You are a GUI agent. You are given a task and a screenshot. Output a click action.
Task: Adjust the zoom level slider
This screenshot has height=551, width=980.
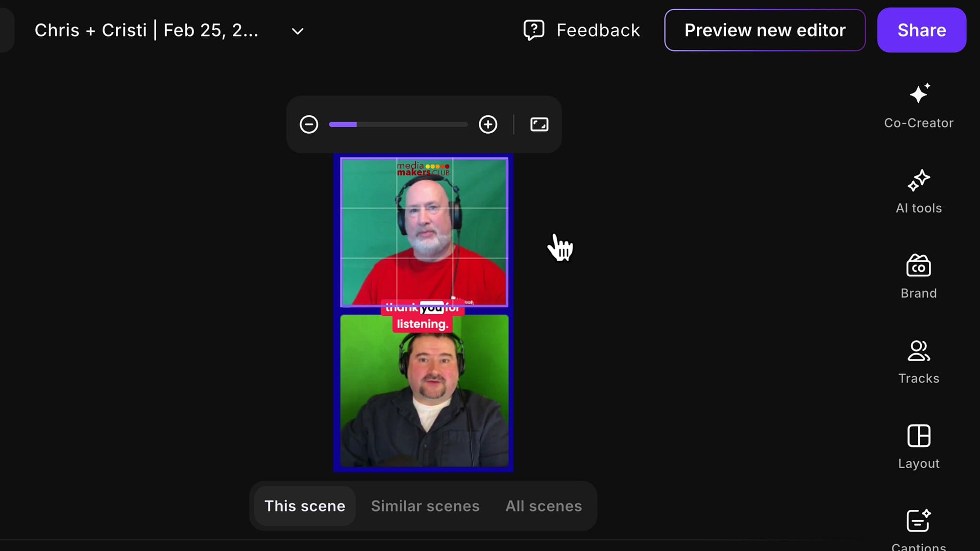point(398,124)
